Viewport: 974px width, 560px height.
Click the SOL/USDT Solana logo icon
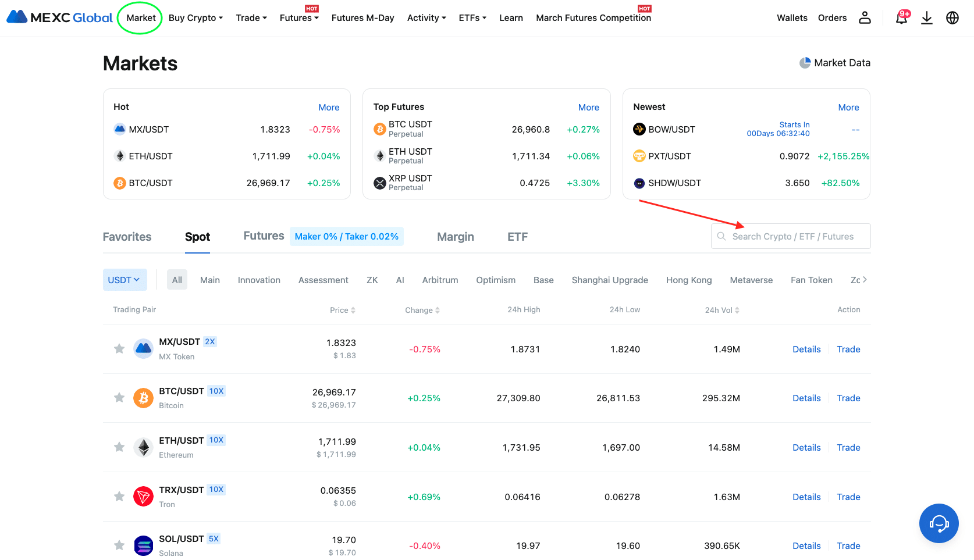point(144,545)
